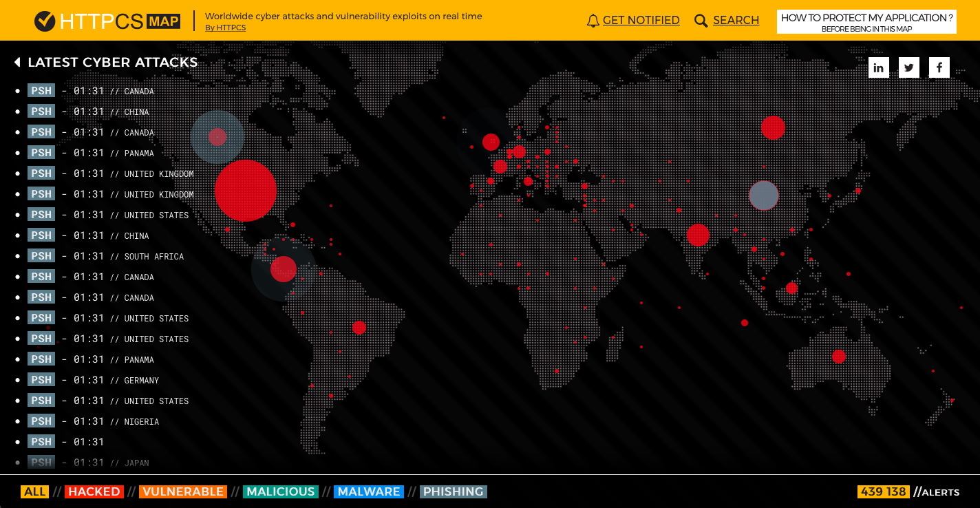Open the SEARCH text link
The image size is (980, 508).
point(736,21)
